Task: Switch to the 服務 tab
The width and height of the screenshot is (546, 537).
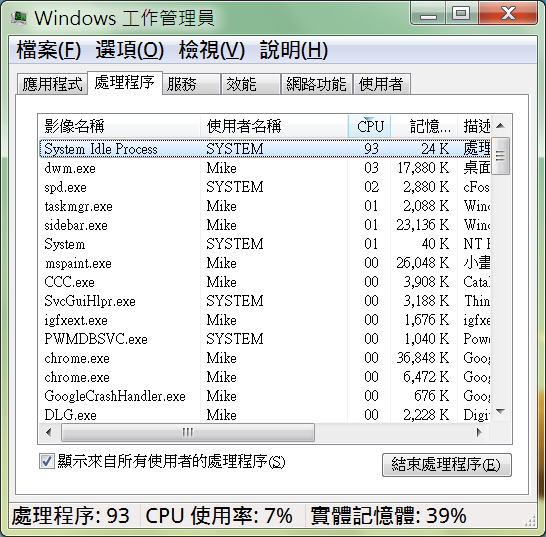Action: point(191,84)
